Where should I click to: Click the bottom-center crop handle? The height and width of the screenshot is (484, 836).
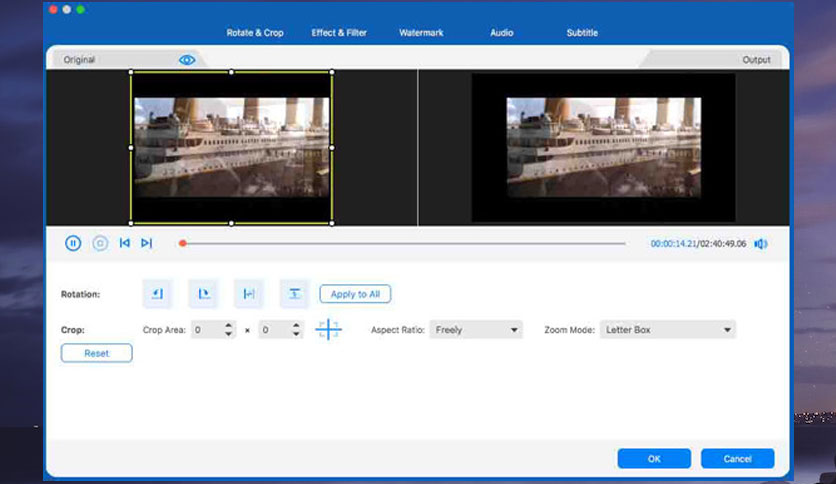point(231,223)
